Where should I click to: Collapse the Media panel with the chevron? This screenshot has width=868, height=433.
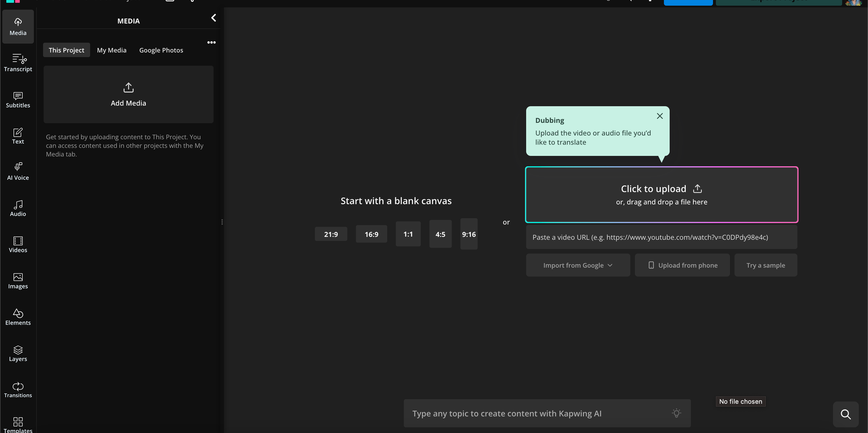[x=213, y=18]
